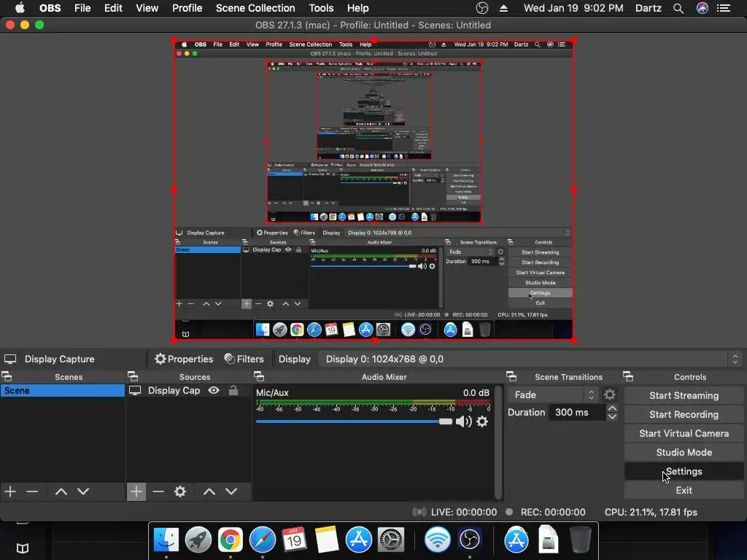Open Notes from the Dock
Screen dimensions: 747x560
326,540
